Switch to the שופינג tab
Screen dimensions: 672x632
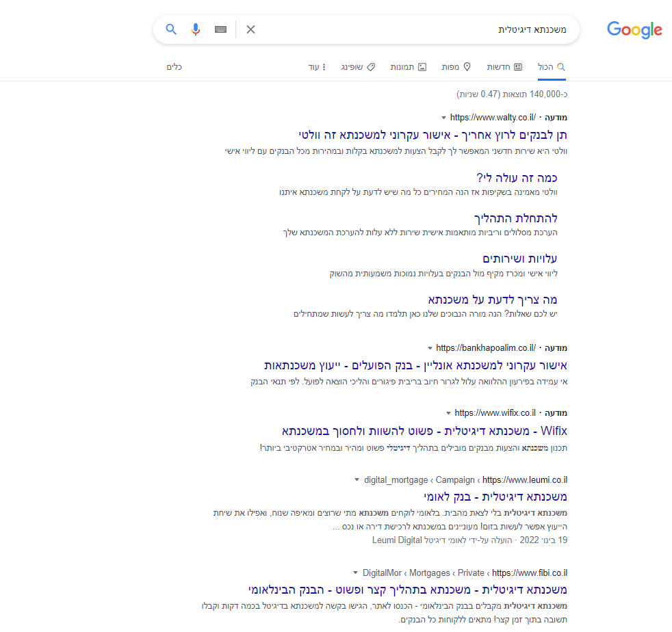click(358, 67)
